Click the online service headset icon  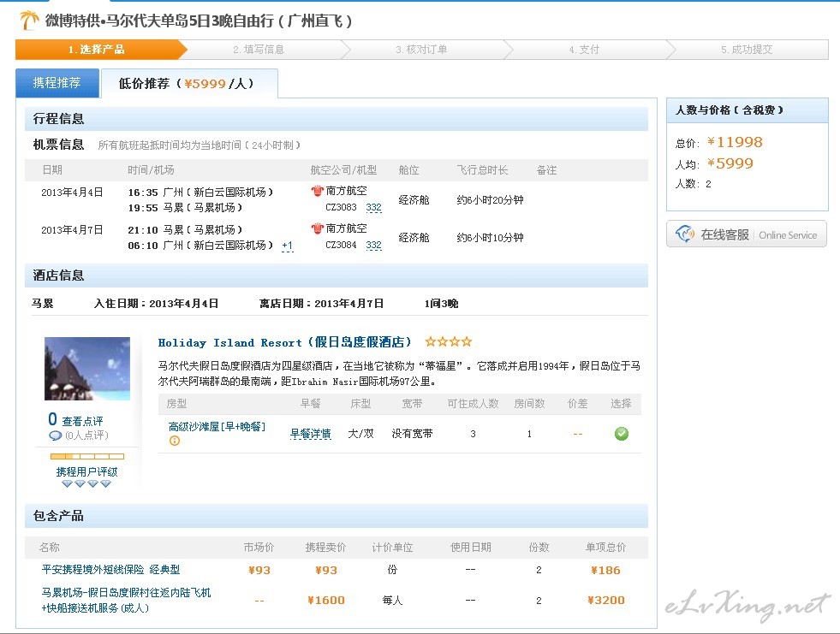point(685,234)
